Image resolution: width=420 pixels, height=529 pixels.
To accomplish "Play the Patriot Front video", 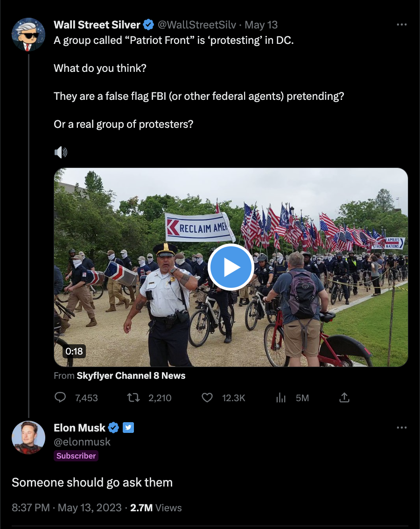I will pos(231,267).
